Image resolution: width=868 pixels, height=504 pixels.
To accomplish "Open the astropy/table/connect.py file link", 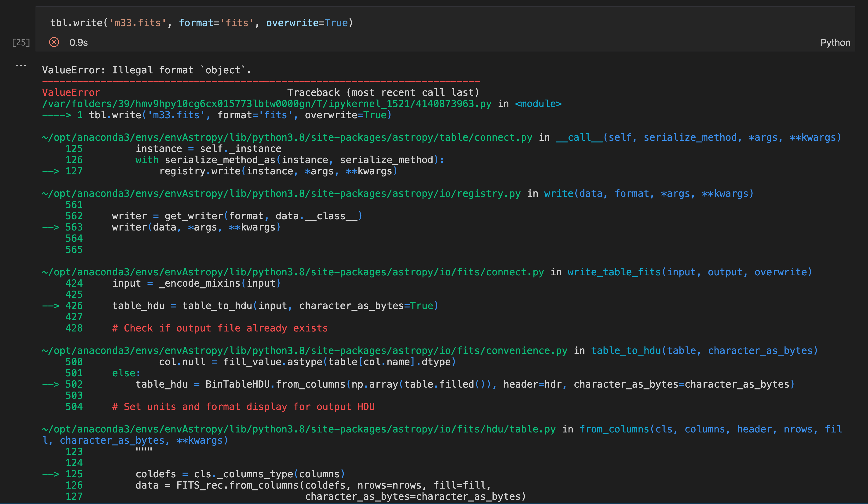I will pos(287,137).
